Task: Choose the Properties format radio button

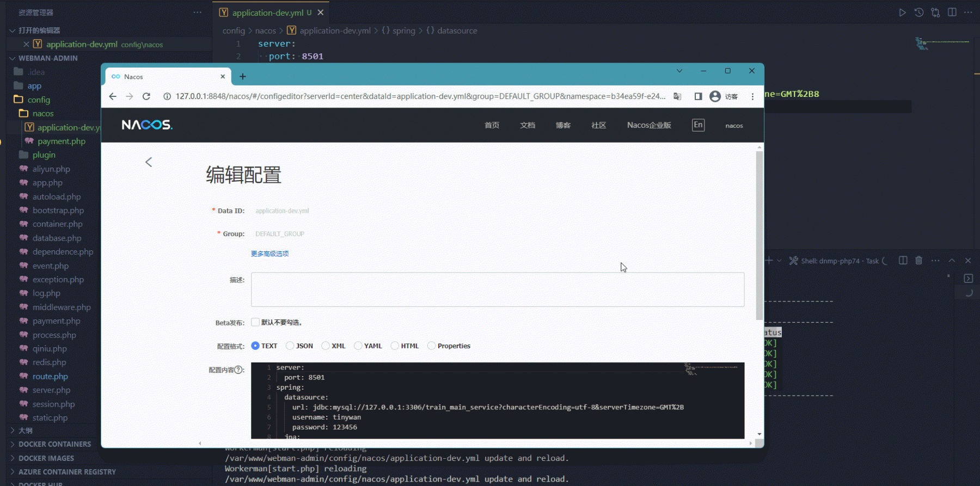Action: click(x=432, y=346)
